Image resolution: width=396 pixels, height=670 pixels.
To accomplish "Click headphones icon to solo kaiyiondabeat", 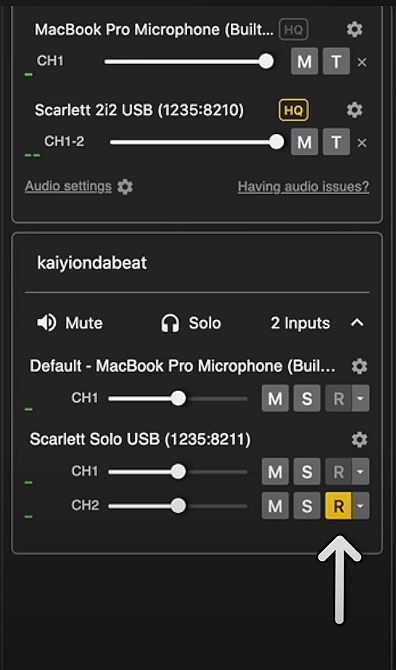I will tap(170, 323).
